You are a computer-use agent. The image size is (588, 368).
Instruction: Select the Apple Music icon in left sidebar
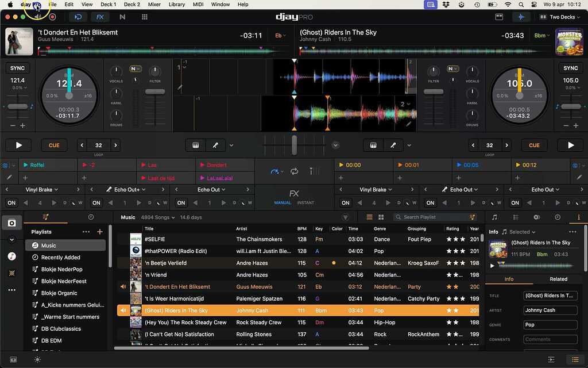click(11, 256)
